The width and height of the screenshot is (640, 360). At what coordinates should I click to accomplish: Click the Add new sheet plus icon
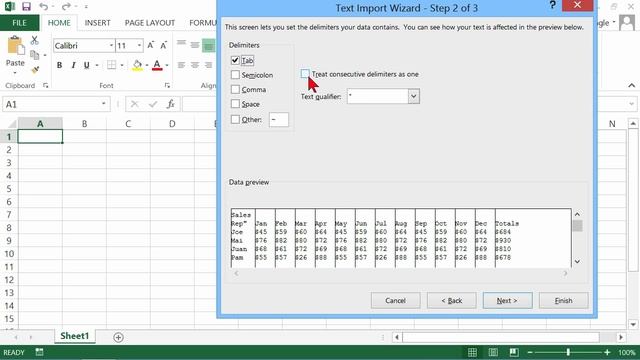[118, 337]
